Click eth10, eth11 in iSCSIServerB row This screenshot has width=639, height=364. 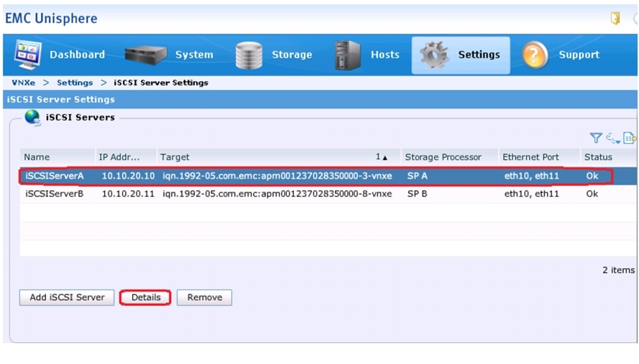click(x=531, y=194)
